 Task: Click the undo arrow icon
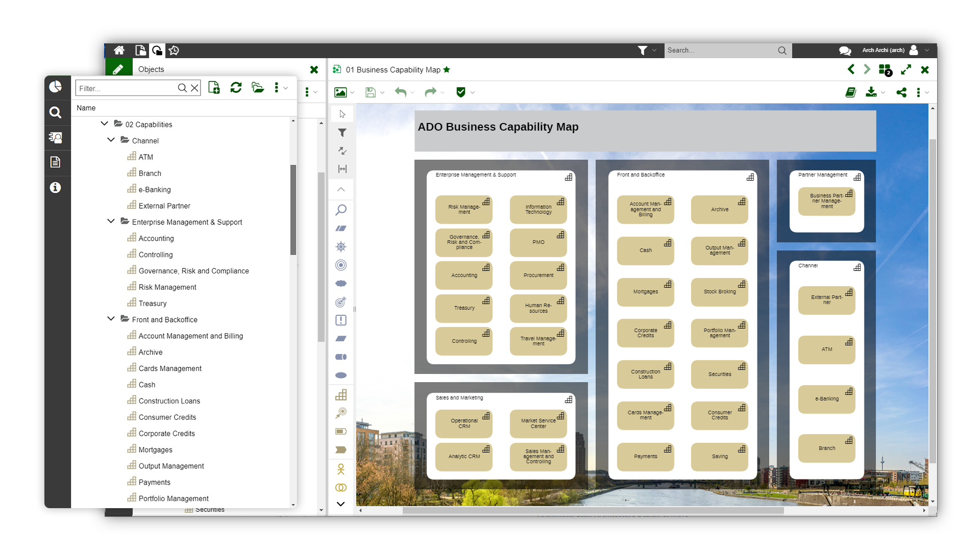401,92
